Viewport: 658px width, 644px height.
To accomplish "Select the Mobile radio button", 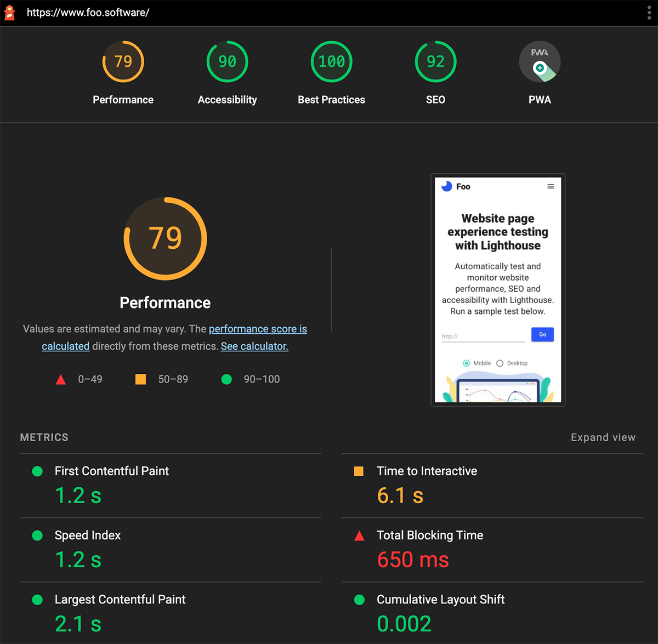I will 467,363.
